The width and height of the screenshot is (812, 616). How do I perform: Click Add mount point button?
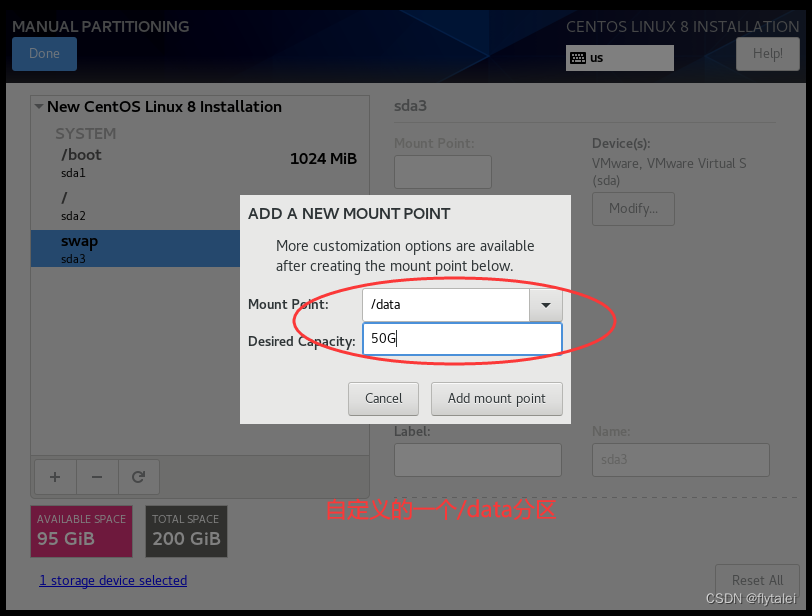point(497,399)
